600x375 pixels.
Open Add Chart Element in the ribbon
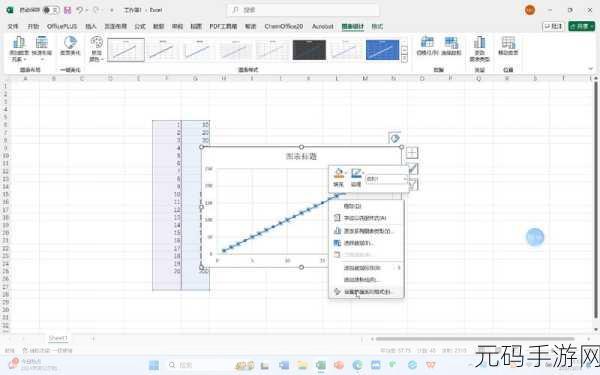pyautogui.click(x=18, y=49)
